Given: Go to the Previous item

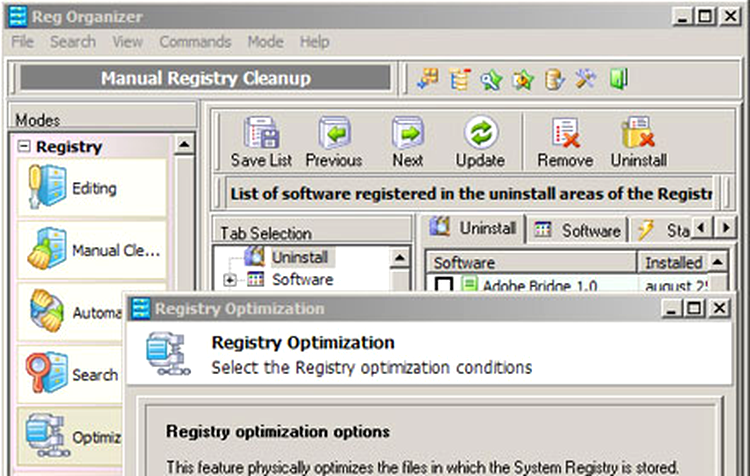Looking at the screenshot, I should (x=334, y=134).
